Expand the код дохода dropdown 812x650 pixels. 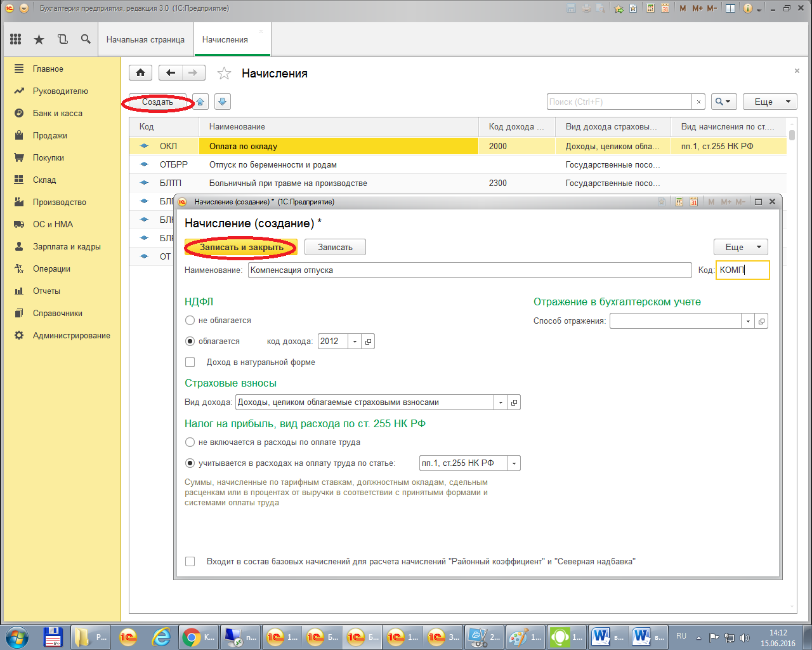tap(355, 342)
